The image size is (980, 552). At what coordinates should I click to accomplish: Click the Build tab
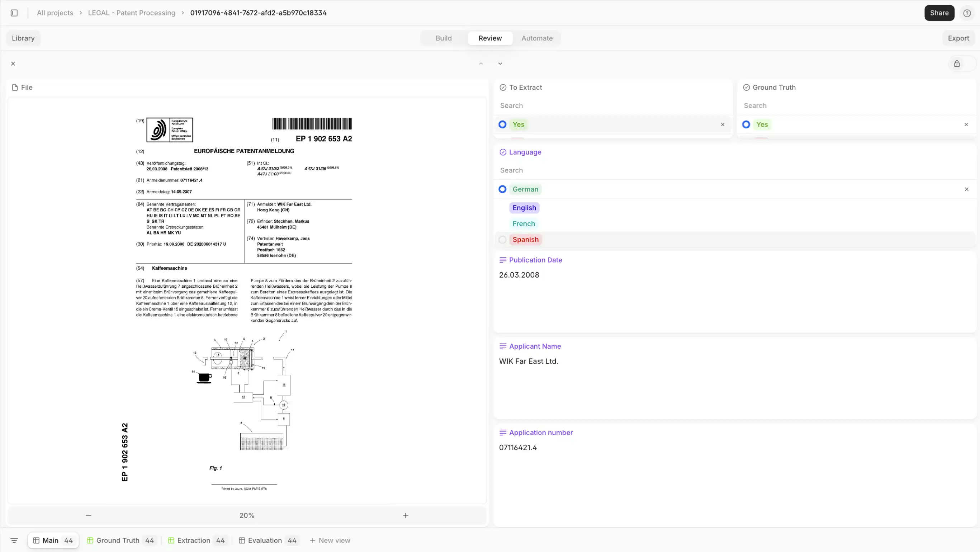coord(444,38)
